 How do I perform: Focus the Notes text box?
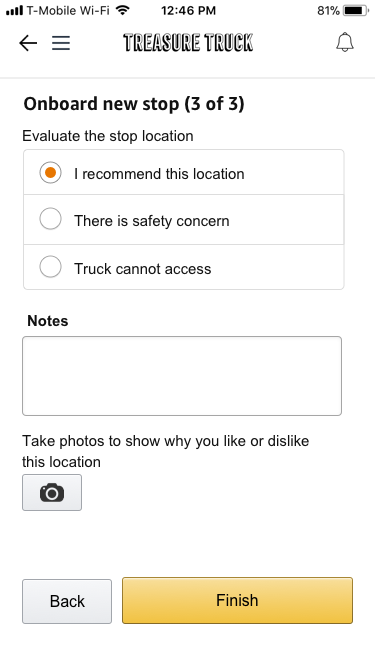182,376
